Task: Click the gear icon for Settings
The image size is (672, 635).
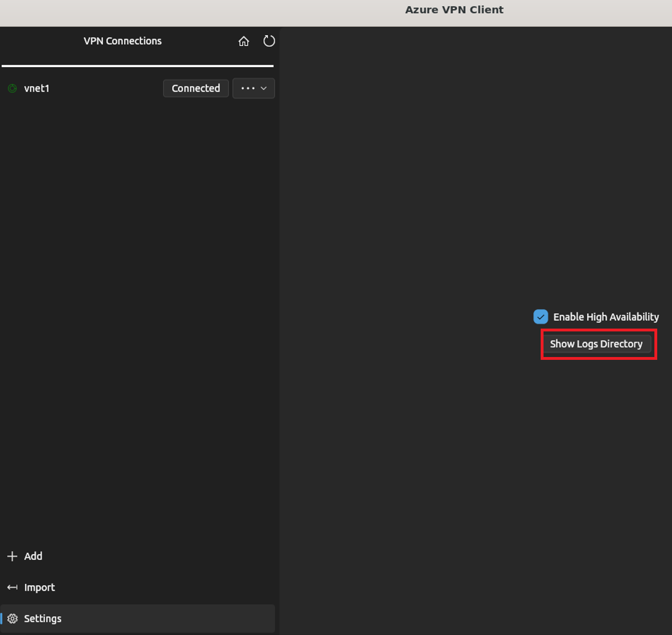Action: pyautogui.click(x=13, y=619)
